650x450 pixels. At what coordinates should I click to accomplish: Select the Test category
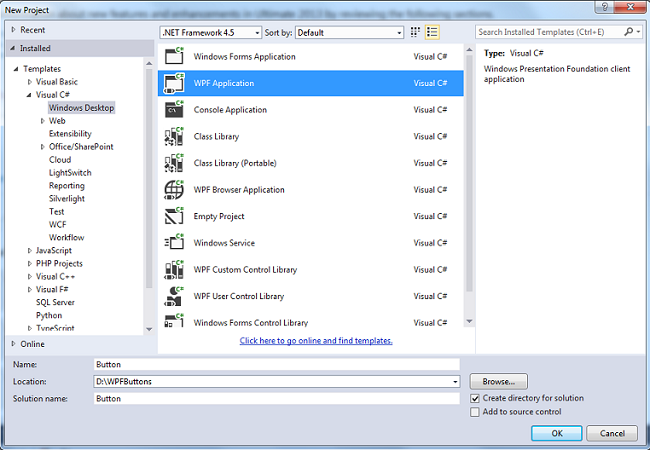57,212
